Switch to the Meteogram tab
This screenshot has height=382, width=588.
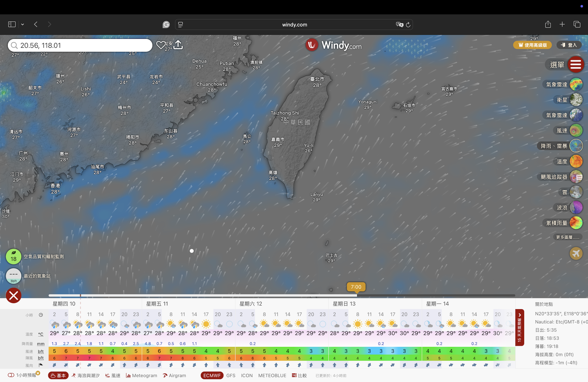click(141, 376)
